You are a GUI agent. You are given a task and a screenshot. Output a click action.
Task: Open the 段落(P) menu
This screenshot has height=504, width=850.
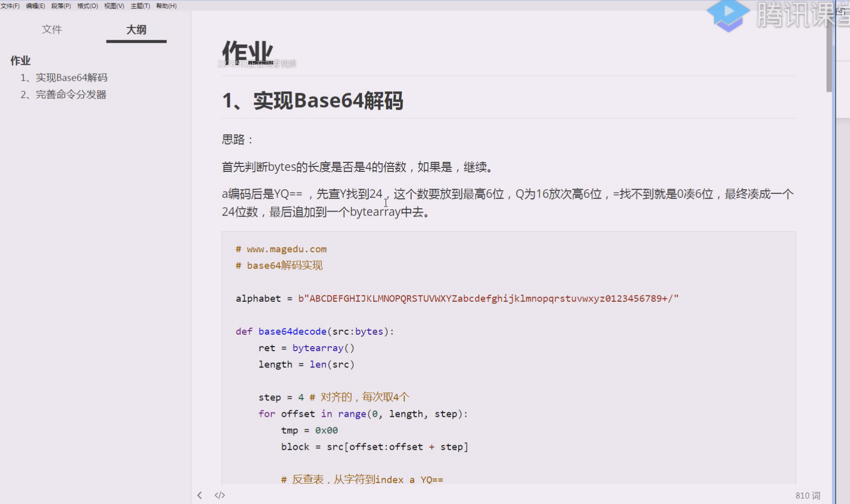pyautogui.click(x=61, y=6)
